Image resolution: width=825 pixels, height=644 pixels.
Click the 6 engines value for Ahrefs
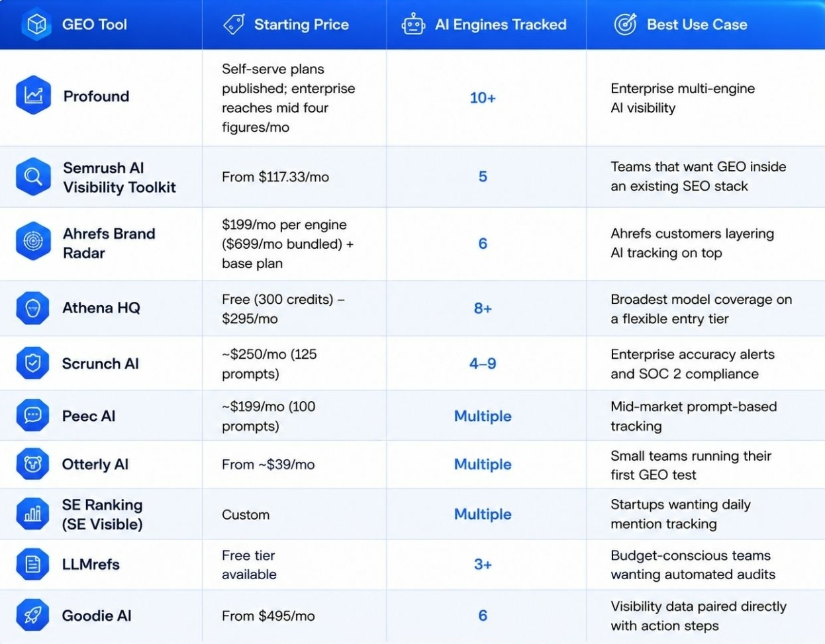pos(483,244)
